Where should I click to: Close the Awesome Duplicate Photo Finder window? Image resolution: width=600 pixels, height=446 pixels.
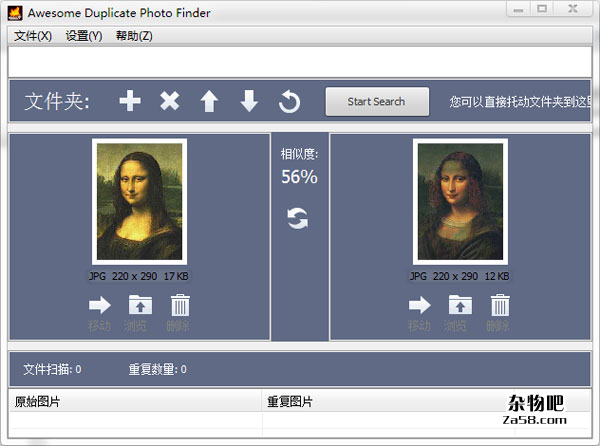pyautogui.click(x=573, y=9)
